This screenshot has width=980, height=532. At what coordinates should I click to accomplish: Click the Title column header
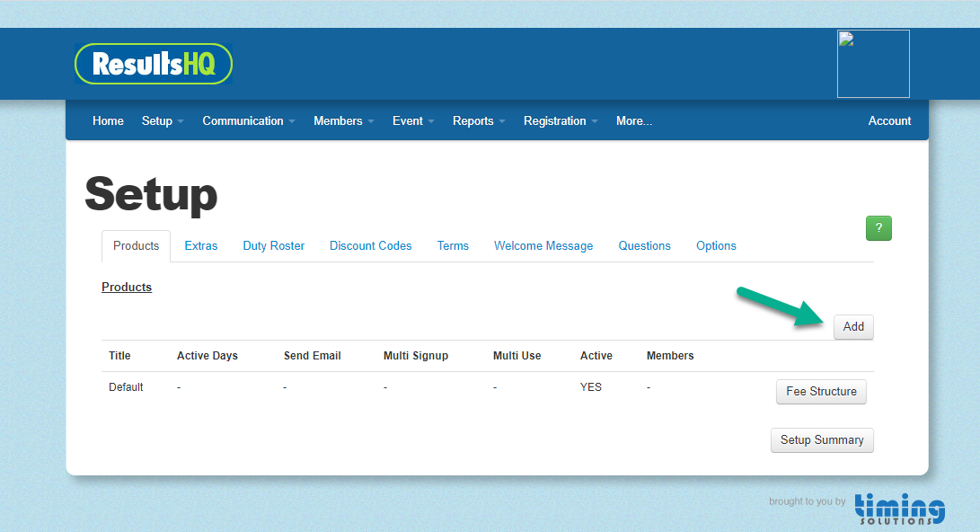pos(119,356)
